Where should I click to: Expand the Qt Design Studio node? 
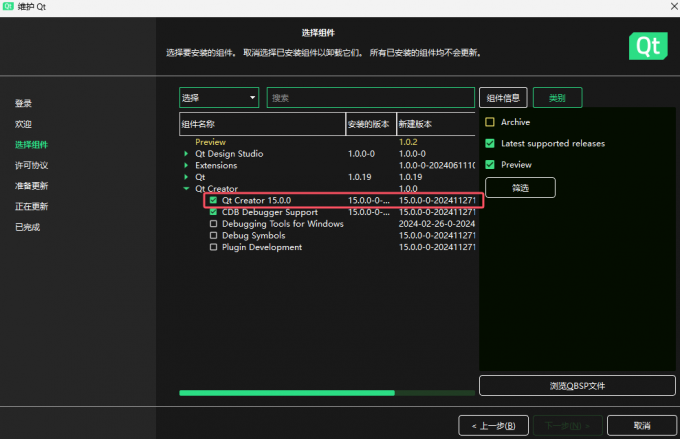point(186,154)
